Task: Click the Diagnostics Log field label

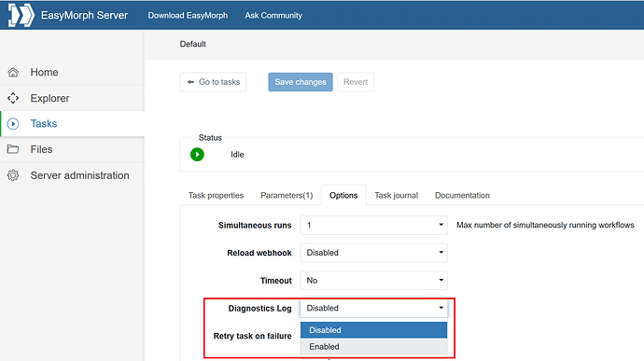Action: tap(260, 309)
